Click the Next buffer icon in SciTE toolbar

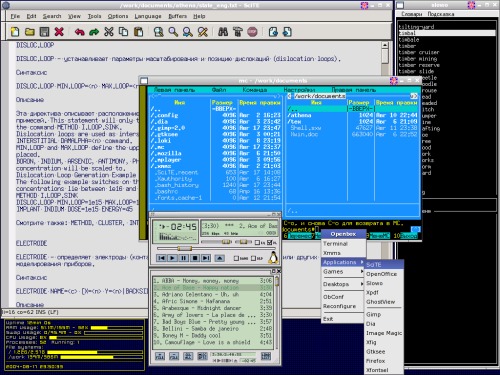pyautogui.click(x=287, y=32)
